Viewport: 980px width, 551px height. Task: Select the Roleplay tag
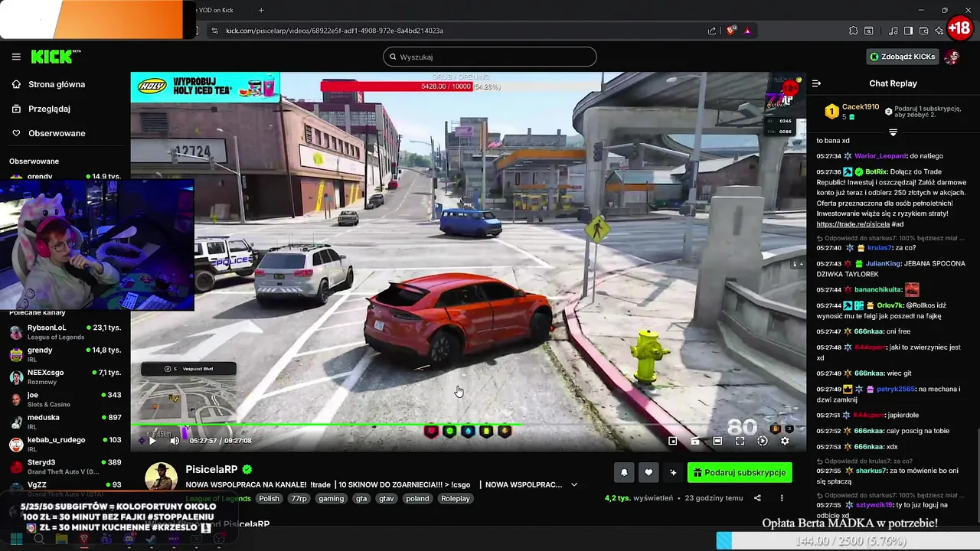[x=456, y=498]
